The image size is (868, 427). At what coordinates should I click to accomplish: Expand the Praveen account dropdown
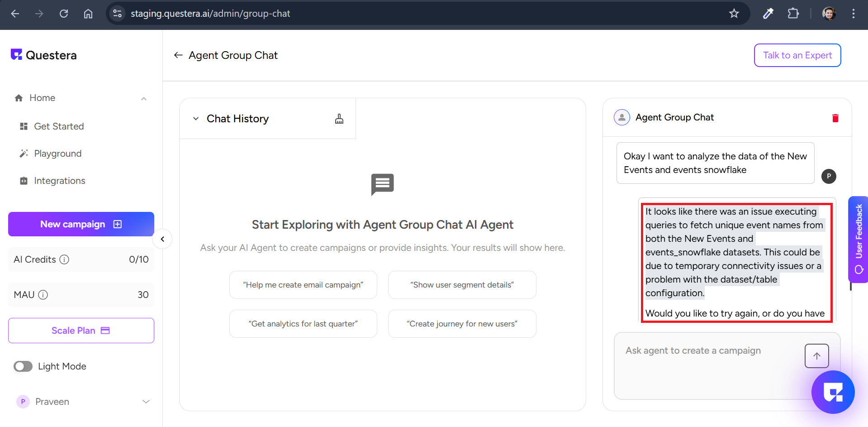(x=146, y=402)
